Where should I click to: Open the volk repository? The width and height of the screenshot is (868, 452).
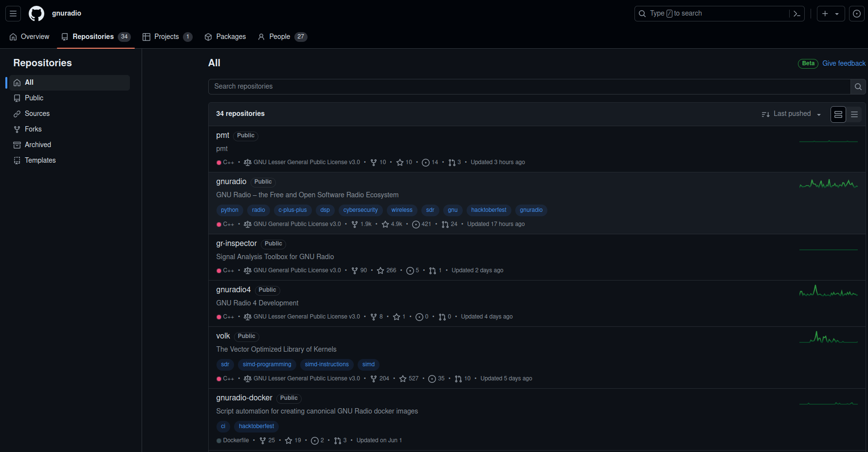(x=223, y=336)
